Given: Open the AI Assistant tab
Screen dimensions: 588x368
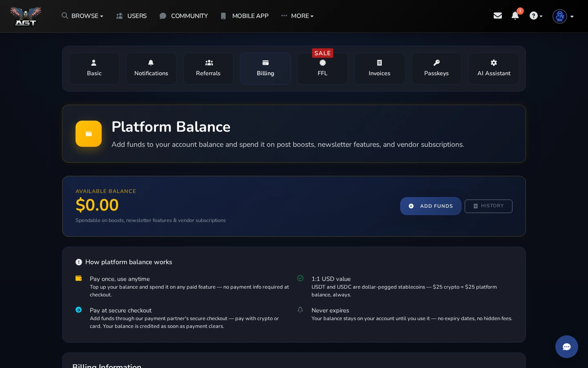Looking at the screenshot, I should [x=494, y=69].
